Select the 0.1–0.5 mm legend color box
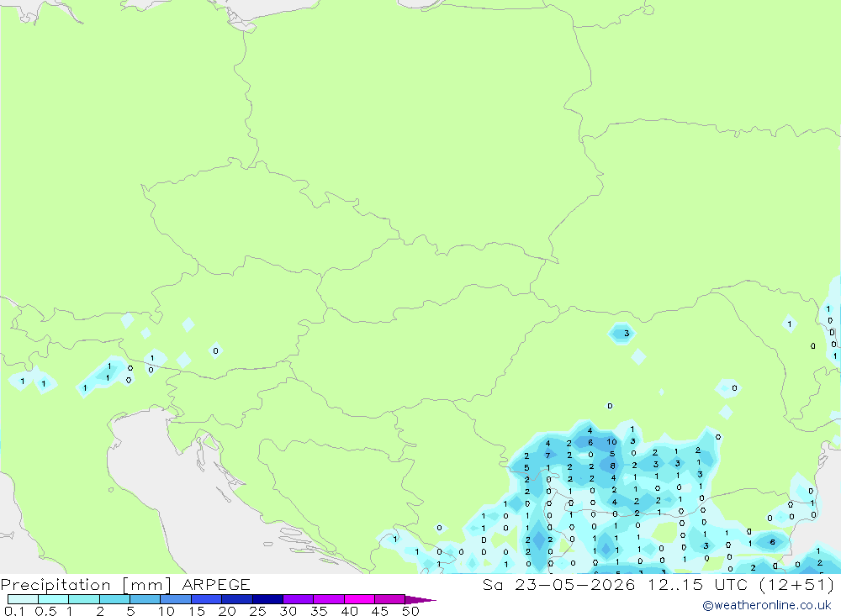The height and width of the screenshot is (616, 841). 23,599
